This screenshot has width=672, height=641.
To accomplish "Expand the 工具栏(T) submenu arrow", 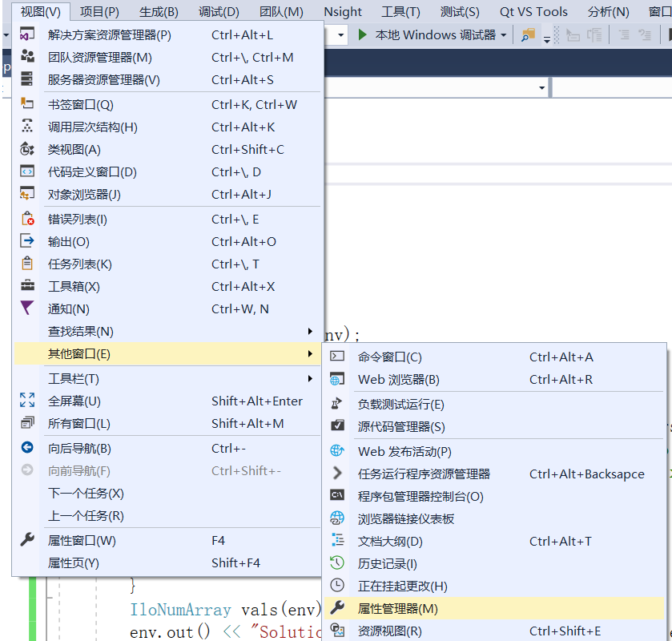I will 310,379.
